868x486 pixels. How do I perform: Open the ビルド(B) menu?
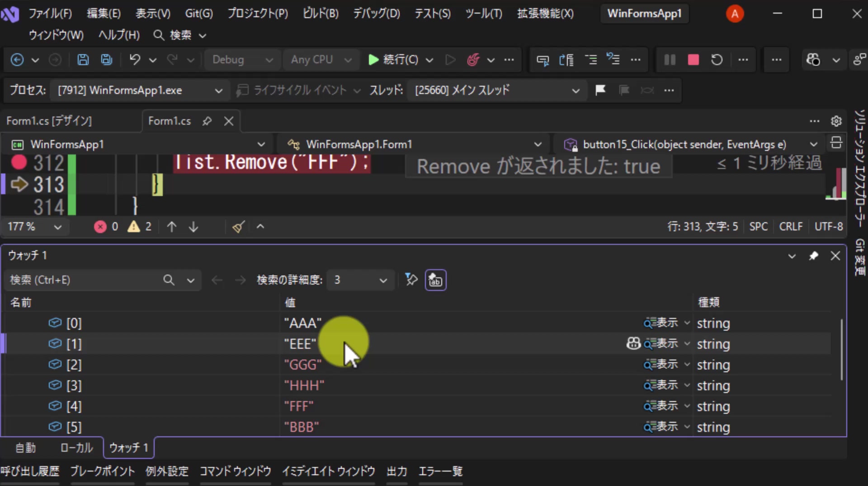coord(321,14)
